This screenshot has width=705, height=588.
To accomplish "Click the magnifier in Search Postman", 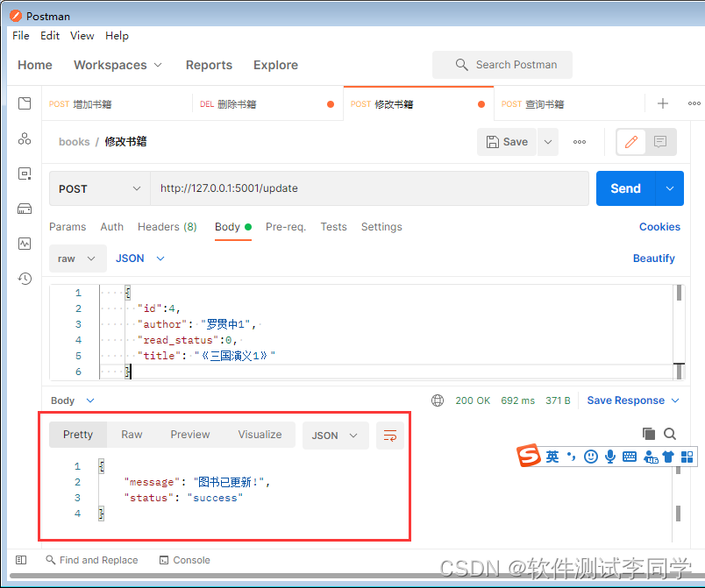I will [x=461, y=65].
